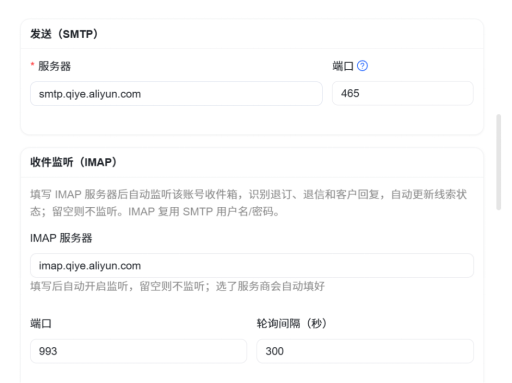The height and width of the screenshot is (383, 512).
Task: Open the port help question-mark icon
Action: (x=362, y=66)
